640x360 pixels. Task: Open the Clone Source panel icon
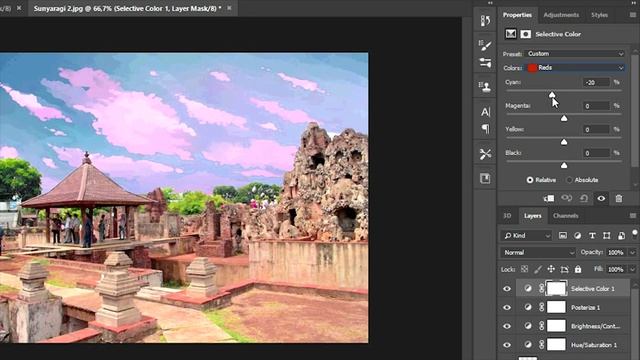click(x=485, y=87)
